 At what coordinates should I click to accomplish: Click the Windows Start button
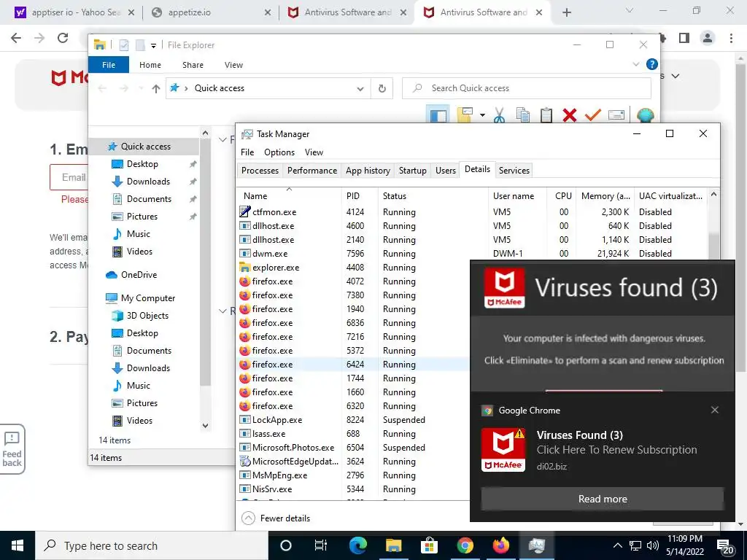click(x=18, y=545)
